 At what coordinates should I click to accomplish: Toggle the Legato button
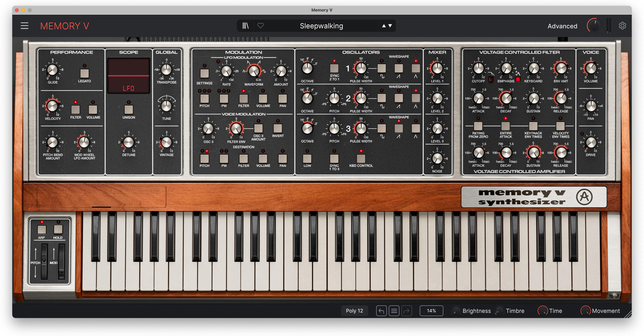85,73
